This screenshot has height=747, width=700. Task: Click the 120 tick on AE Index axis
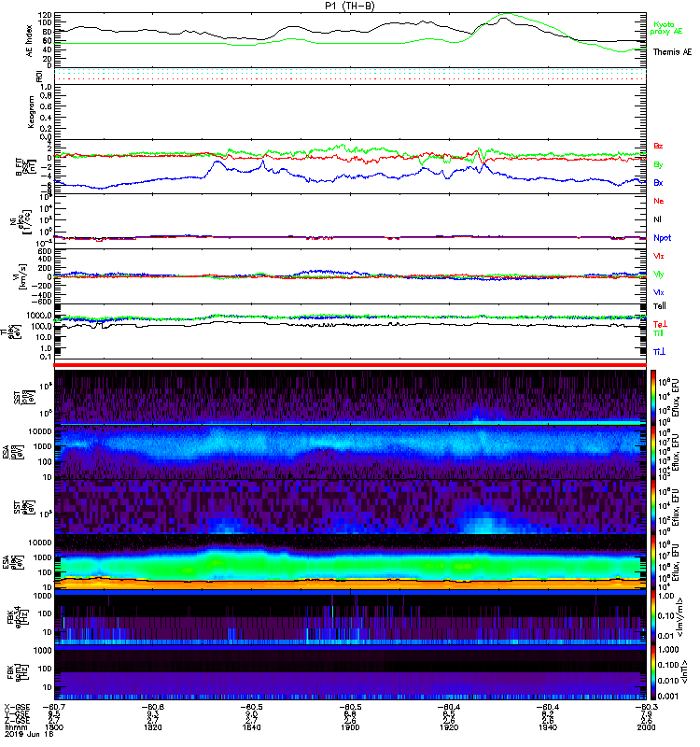45,15
